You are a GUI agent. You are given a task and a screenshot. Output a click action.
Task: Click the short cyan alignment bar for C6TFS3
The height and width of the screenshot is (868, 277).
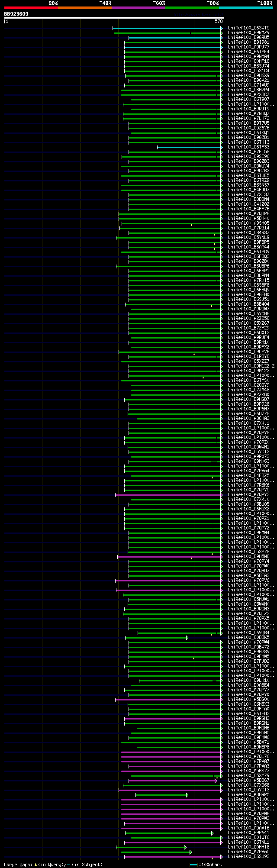click(x=190, y=147)
